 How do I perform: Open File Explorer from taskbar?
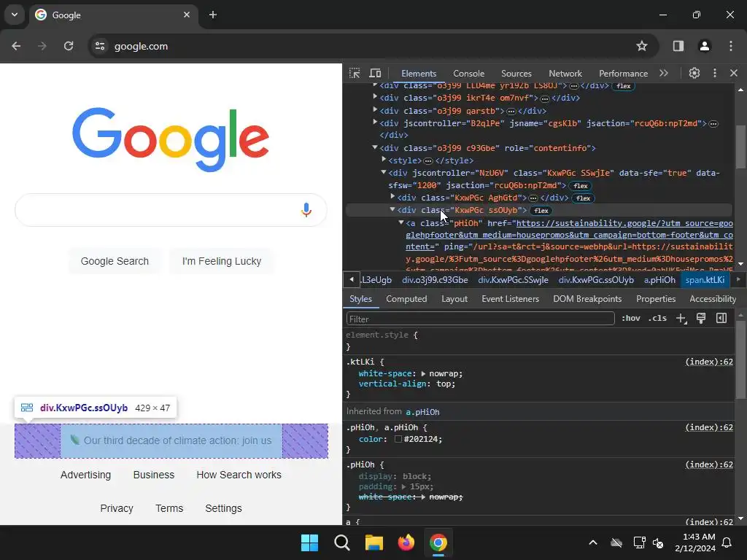(374, 542)
